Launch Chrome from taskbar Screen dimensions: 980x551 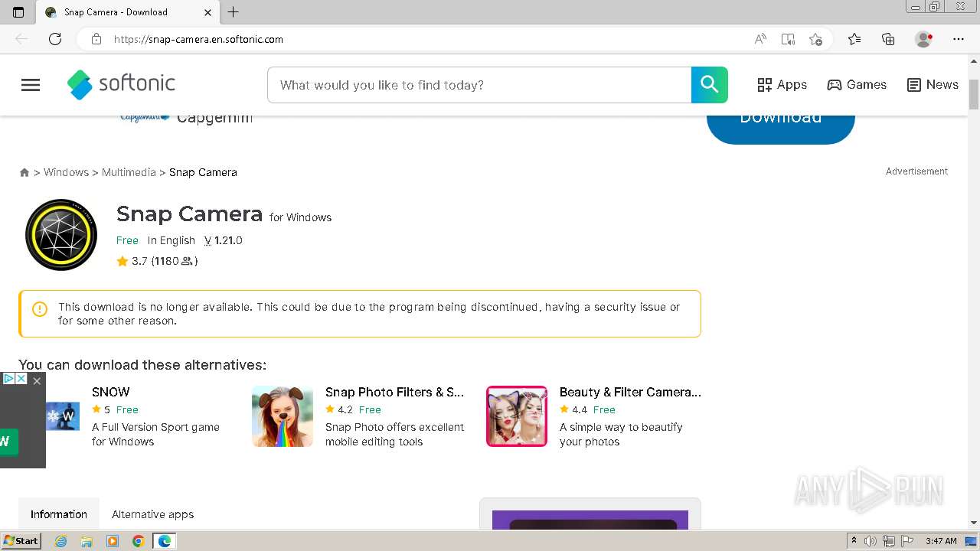138,541
